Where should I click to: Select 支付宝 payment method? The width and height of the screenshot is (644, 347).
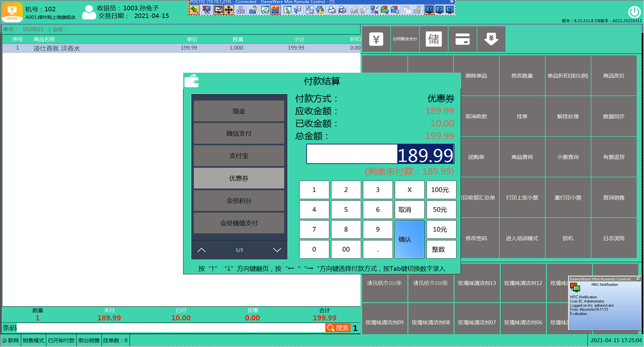pos(239,156)
